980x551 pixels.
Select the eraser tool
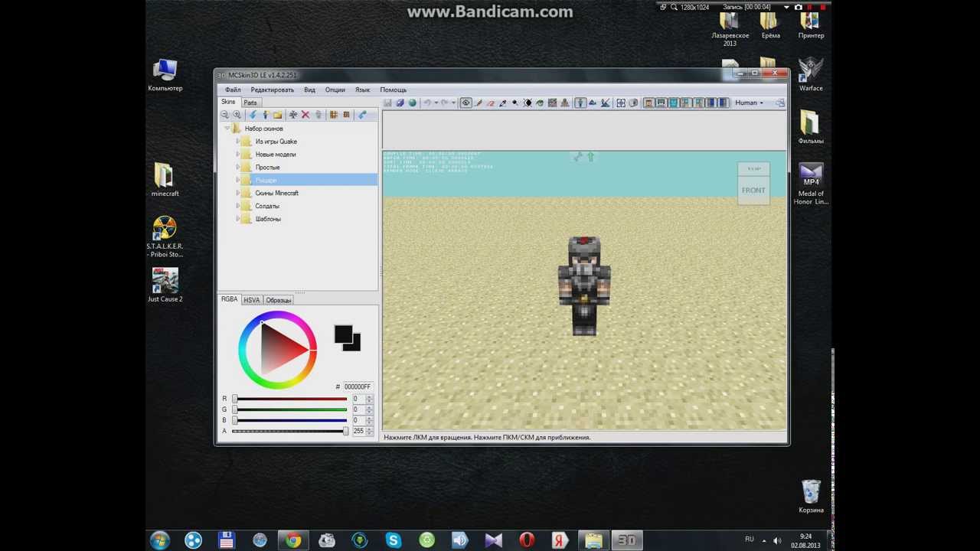click(x=491, y=103)
